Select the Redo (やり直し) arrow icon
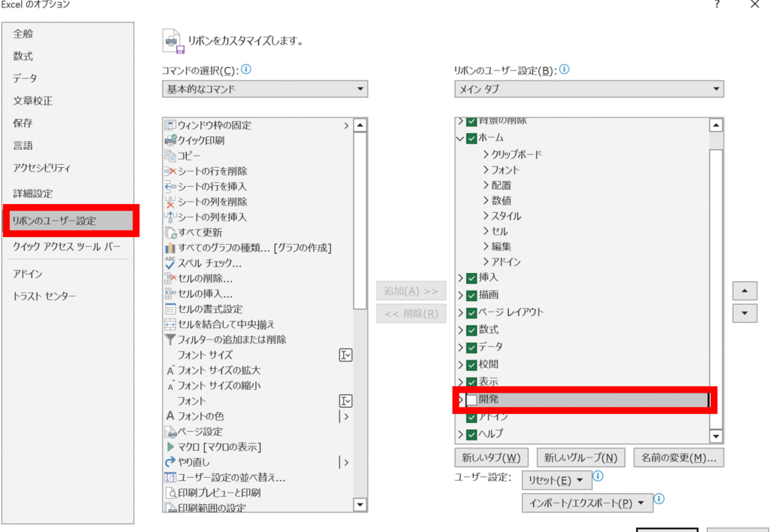 [170, 462]
